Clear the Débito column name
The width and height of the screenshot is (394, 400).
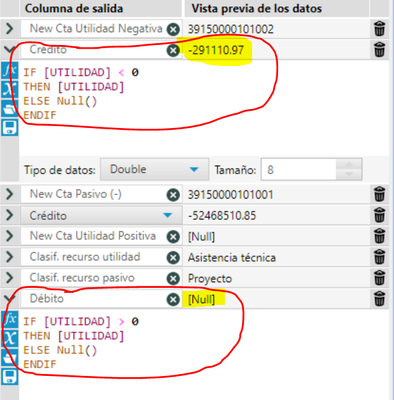click(173, 299)
